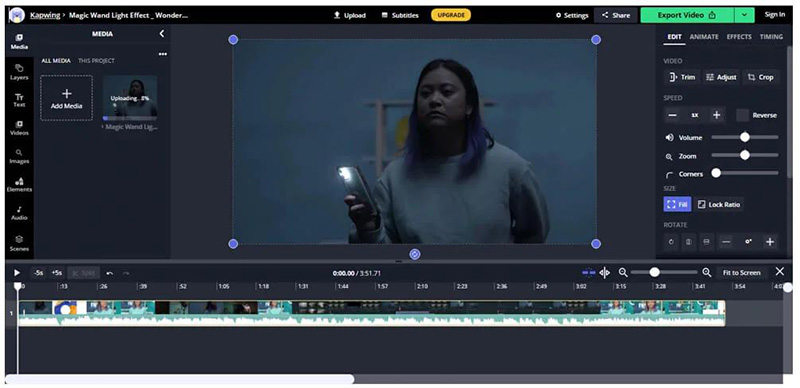Open the Media sidebar panel

point(19,41)
